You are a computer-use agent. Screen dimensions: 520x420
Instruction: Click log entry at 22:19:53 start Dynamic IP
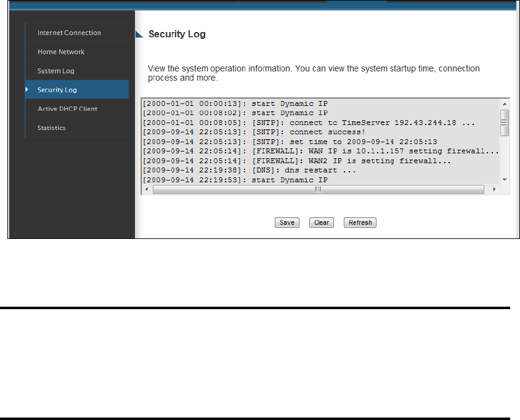pos(235,180)
